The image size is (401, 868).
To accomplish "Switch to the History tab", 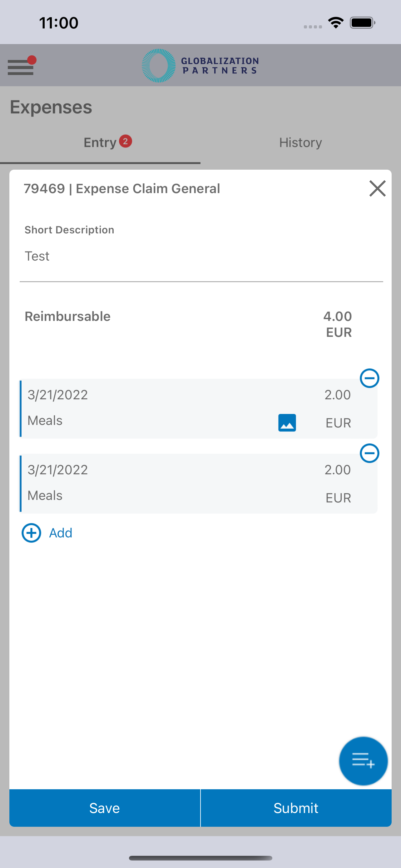I will [x=300, y=142].
